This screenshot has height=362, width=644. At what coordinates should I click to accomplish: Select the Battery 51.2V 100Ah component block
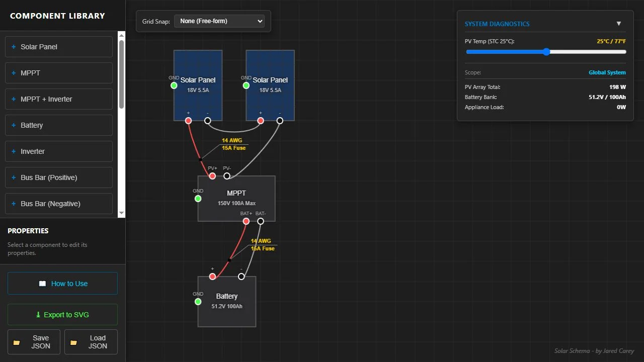click(227, 302)
